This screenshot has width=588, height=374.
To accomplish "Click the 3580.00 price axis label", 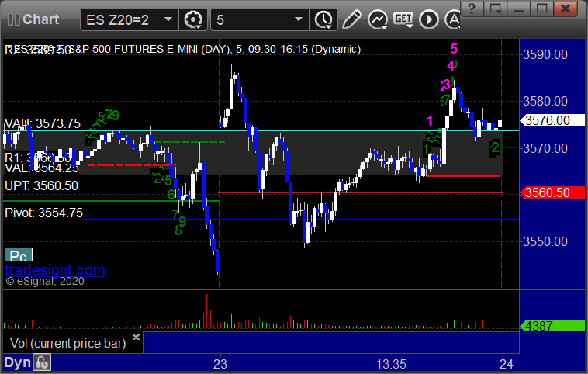I will (545, 101).
